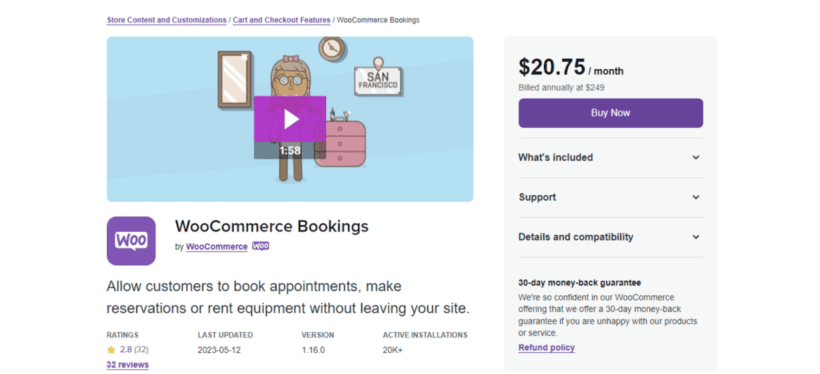Click the $20.75 price text
820x374 pixels.
click(552, 67)
